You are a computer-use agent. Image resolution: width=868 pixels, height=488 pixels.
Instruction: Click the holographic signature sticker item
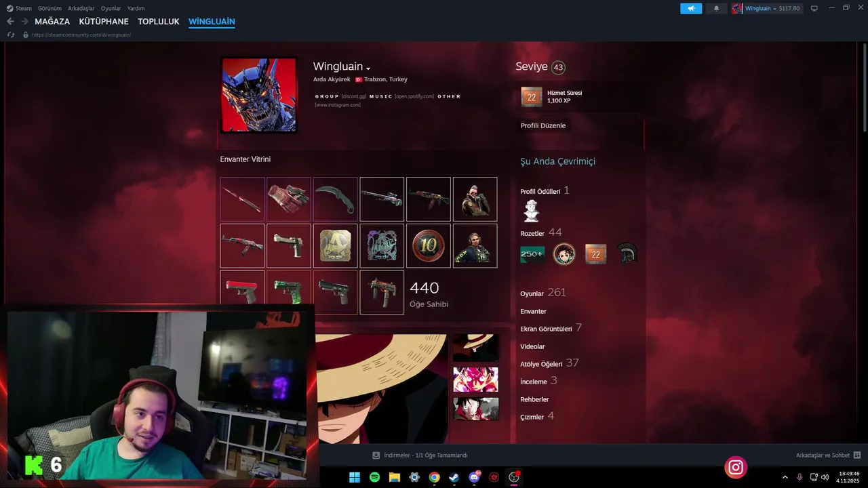(382, 246)
